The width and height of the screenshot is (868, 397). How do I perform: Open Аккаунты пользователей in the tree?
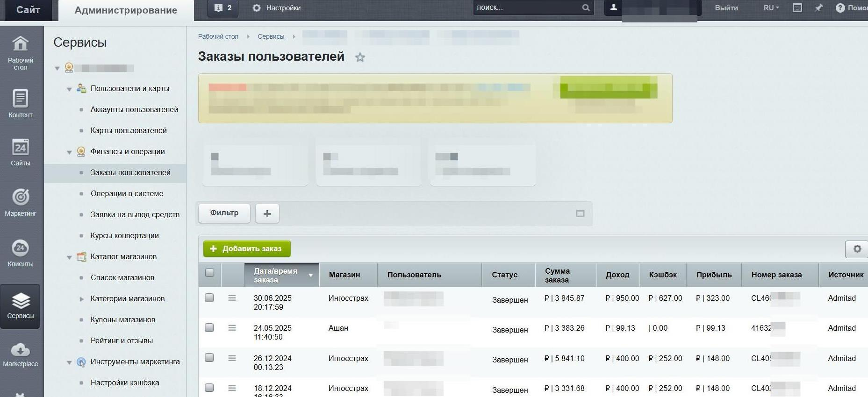(134, 109)
